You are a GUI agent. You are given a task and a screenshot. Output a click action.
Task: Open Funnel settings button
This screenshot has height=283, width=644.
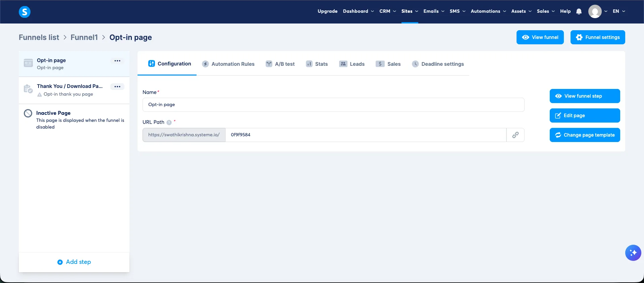(x=598, y=37)
